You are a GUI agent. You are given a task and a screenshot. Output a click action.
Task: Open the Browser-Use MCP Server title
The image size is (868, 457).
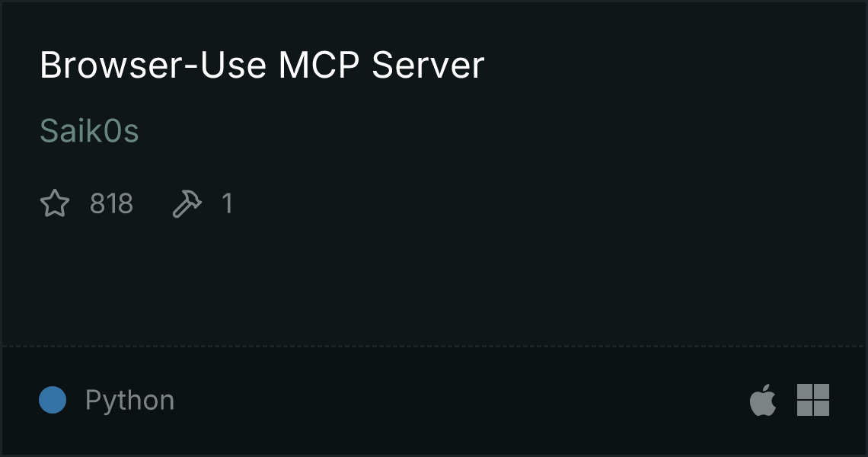click(262, 65)
